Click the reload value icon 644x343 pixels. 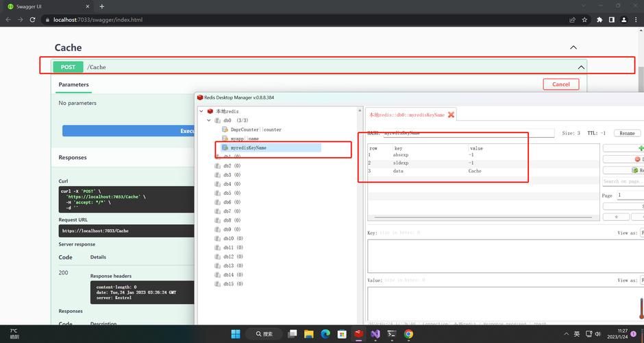[x=635, y=170]
